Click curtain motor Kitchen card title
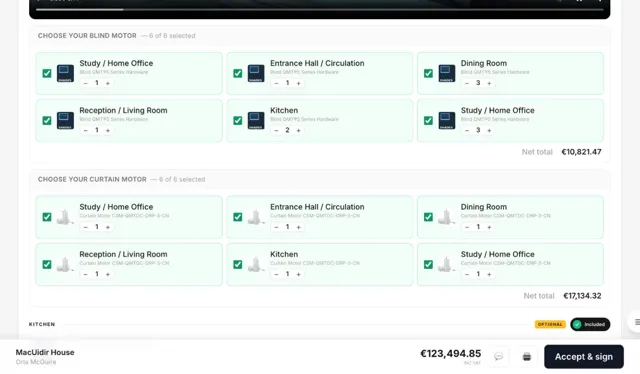This screenshot has height=374, width=640. (x=284, y=254)
